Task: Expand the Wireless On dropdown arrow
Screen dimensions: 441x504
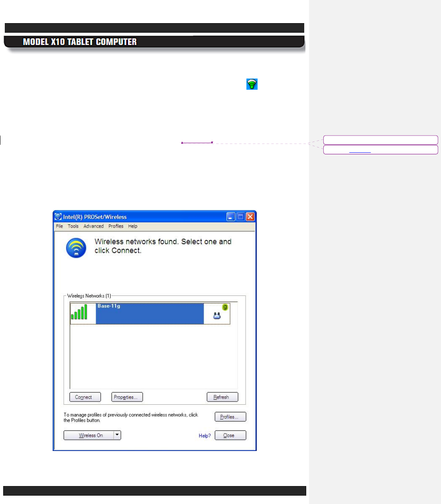Action: (117, 435)
